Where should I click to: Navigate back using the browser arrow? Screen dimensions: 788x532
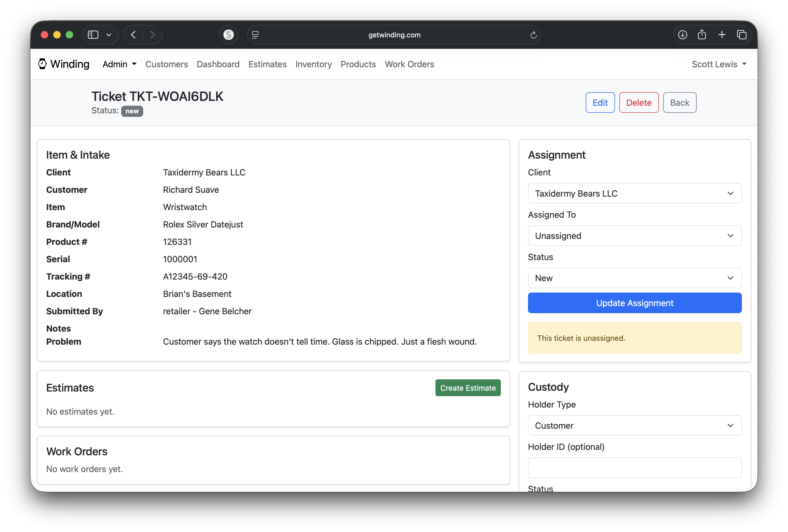coord(133,34)
